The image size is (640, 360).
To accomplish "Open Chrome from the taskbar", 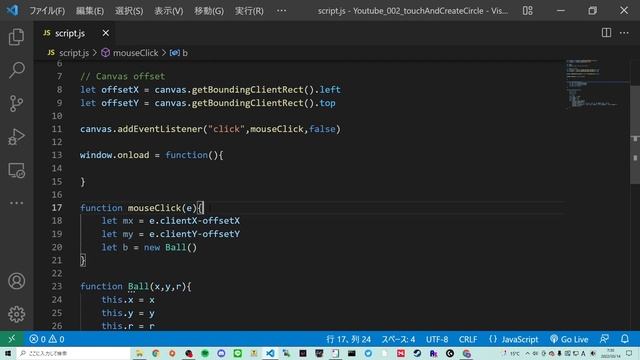I will (156, 353).
